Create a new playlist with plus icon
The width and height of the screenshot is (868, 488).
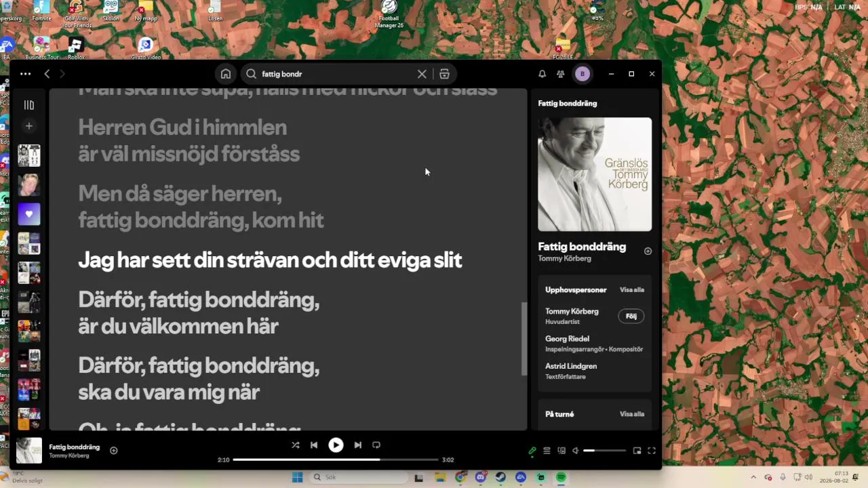28,126
